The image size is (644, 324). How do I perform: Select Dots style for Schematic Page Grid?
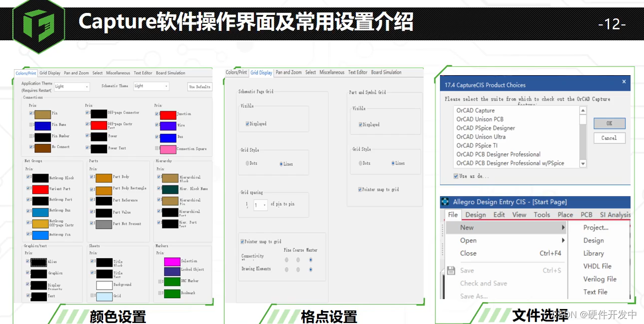click(248, 163)
